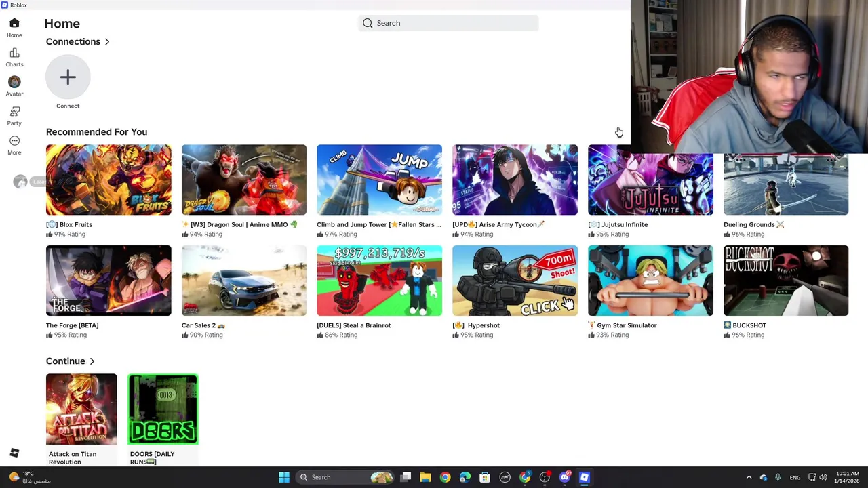Open File Explorer from taskbar
Screen dimensions: 868x488
pos(425,477)
